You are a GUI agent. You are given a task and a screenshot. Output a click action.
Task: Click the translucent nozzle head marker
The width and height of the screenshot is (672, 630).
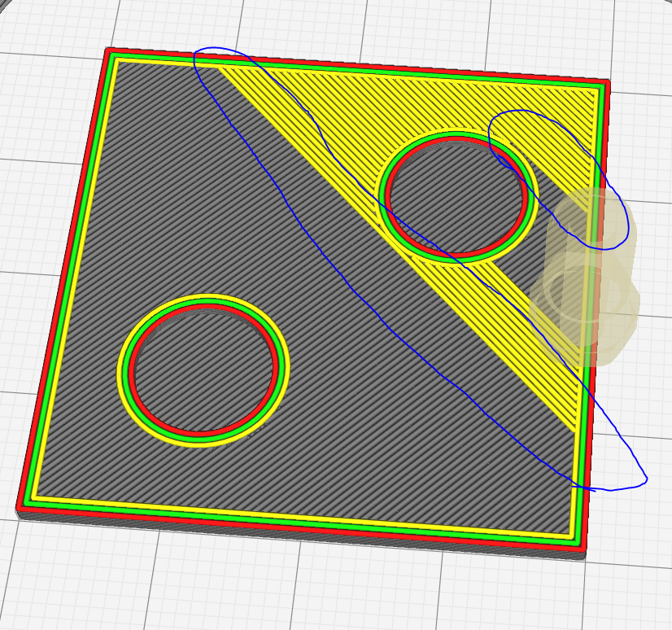pyautogui.click(x=585, y=277)
